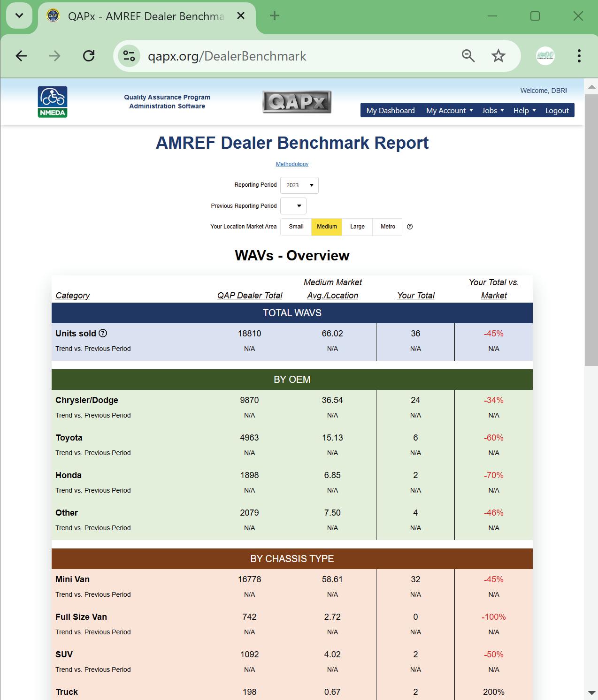Click the NMEDA logo
Viewport: 598px width, 700px height.
pyautogui.click(x=53, y=102)
